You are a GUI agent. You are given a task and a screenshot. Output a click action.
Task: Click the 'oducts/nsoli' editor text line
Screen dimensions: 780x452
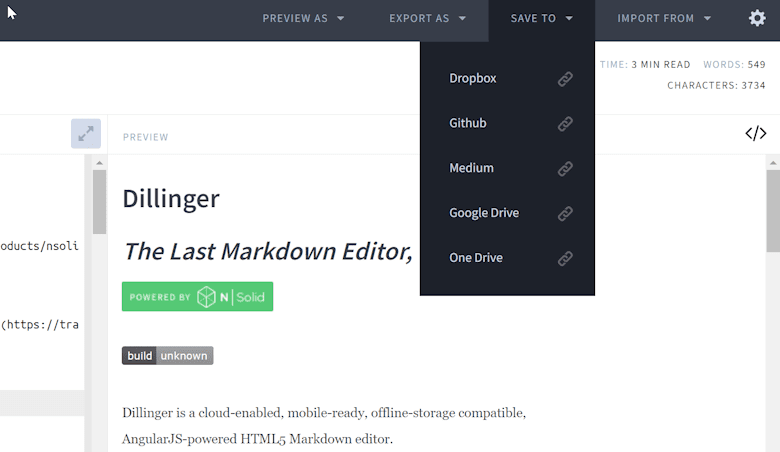coord(39,246)
